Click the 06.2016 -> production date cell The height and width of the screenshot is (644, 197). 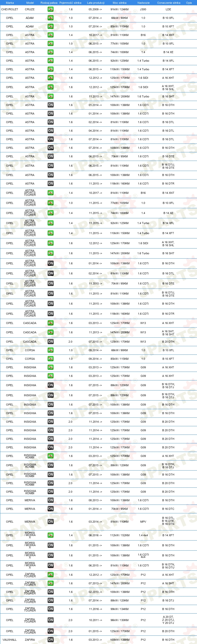click(x=95, y=535)
